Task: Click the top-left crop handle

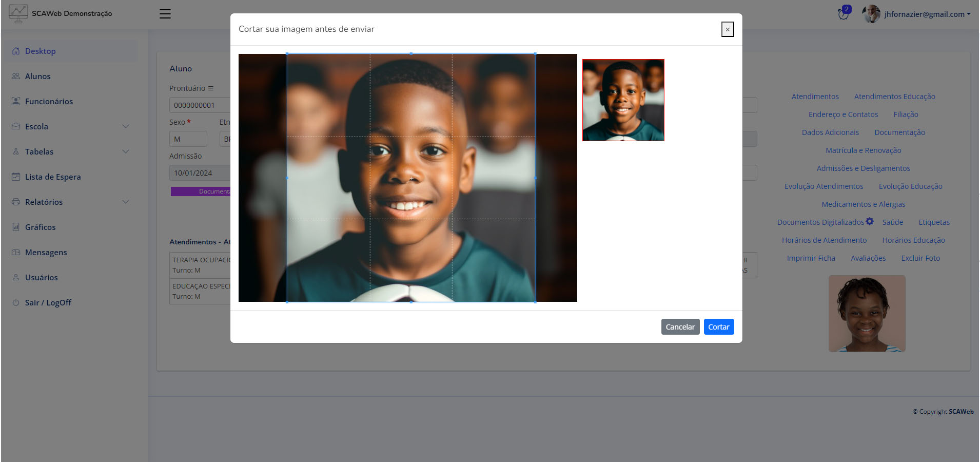Action: (x=287, y=54)
